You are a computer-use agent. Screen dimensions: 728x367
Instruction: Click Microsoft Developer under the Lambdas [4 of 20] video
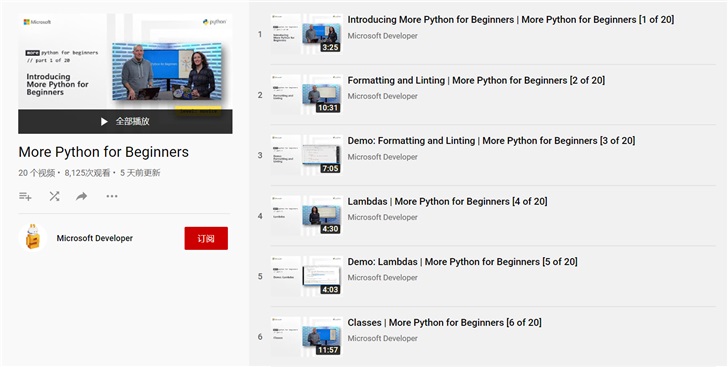point(383,217)
